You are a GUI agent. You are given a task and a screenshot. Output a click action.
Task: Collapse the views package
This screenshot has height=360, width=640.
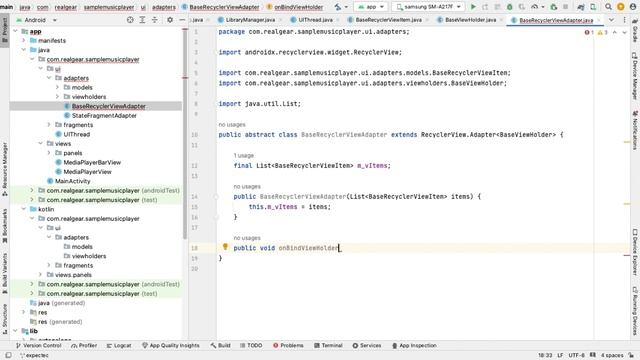40,144
